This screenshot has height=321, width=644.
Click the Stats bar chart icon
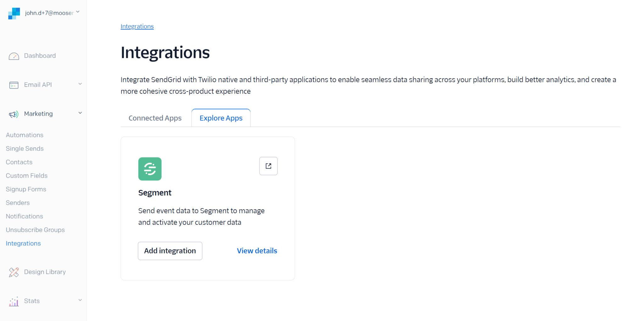14,301
